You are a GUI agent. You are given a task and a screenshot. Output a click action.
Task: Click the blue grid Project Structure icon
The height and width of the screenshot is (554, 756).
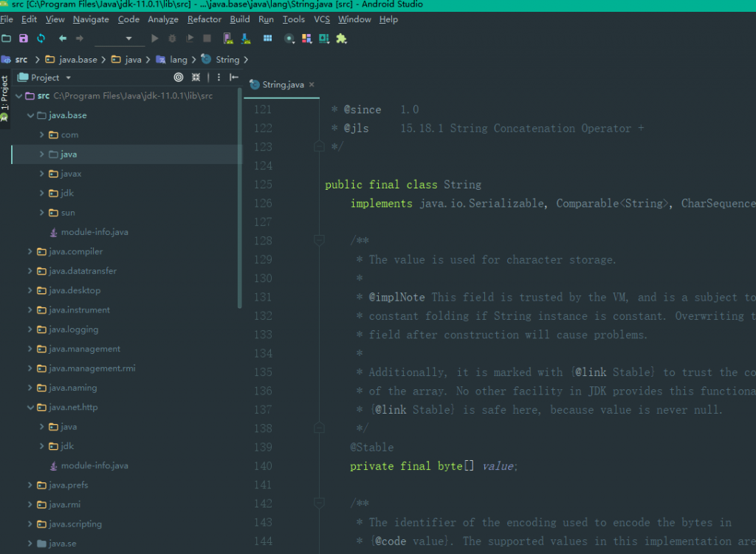267,38
